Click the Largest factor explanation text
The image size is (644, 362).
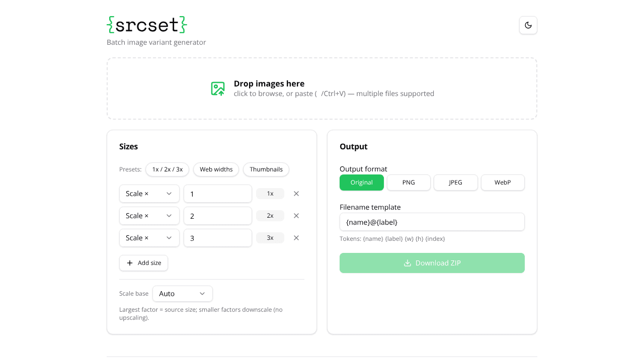201,313
